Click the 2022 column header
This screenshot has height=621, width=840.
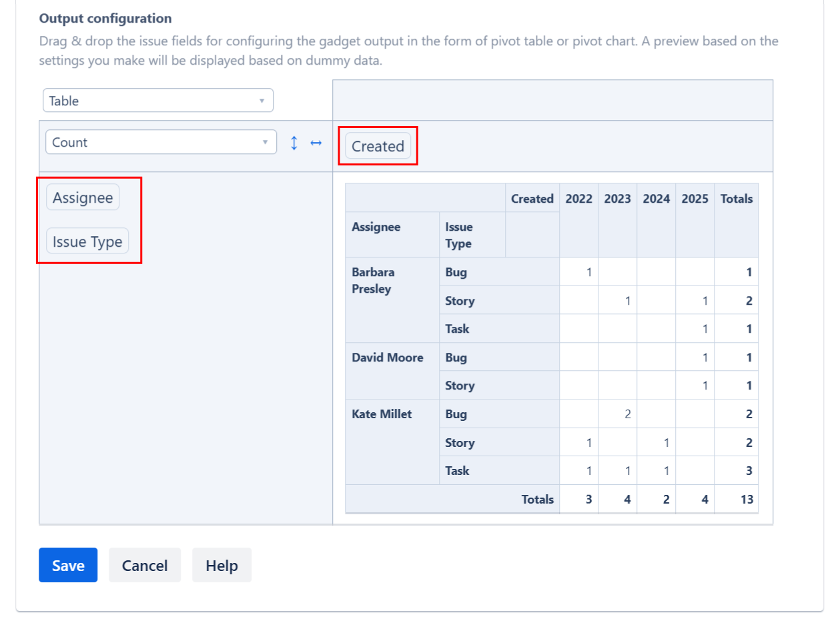(x=578, y=198)
